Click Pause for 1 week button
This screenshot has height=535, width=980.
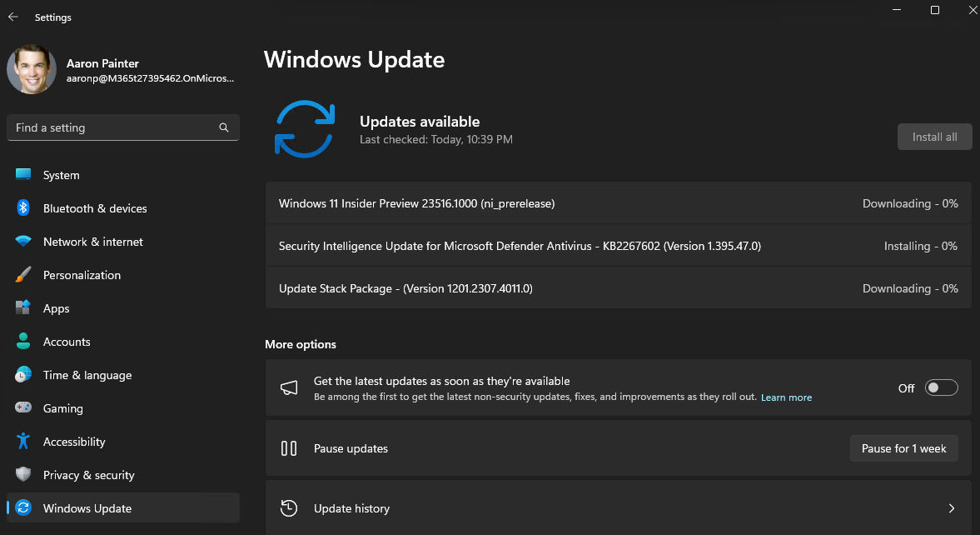903,448
